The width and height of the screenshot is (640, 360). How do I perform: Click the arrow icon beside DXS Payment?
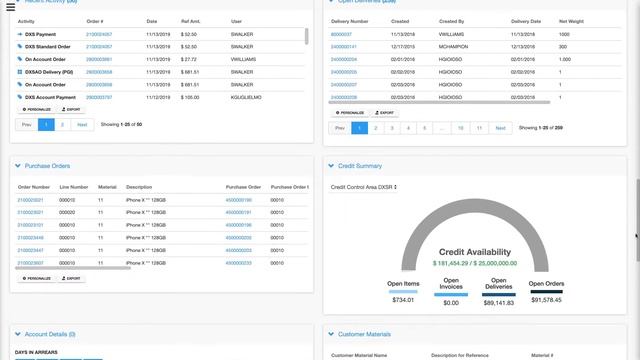pos(20,34)
